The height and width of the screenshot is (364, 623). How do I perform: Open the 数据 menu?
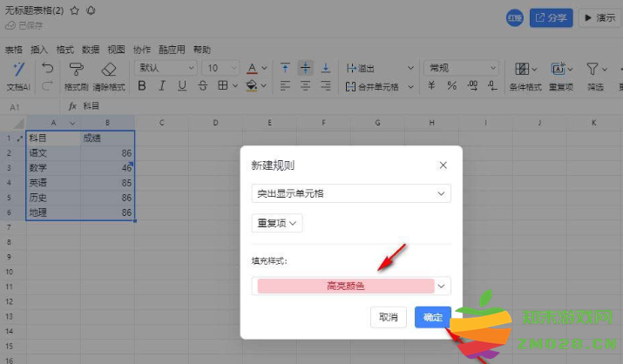point(91,50)
